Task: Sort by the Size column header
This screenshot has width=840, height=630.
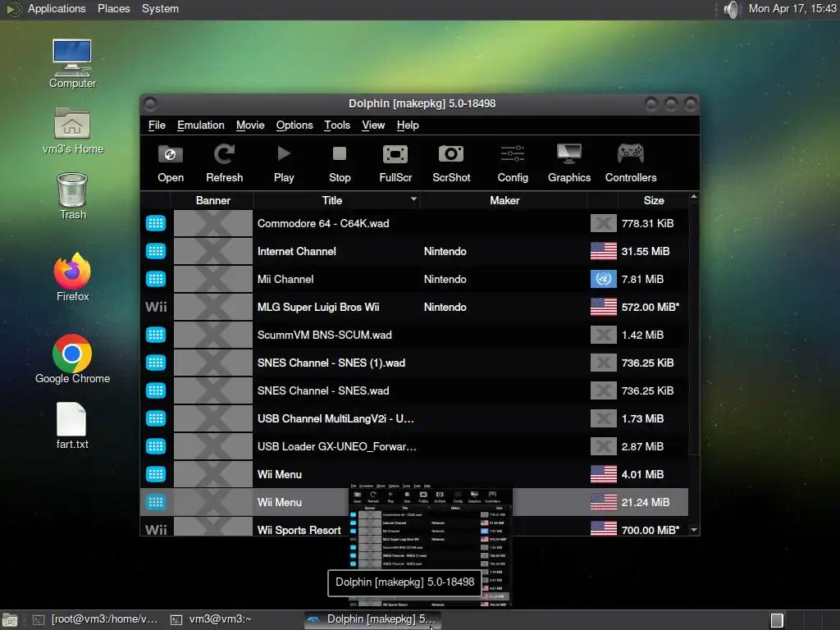Action: click(x=653, y=200)
